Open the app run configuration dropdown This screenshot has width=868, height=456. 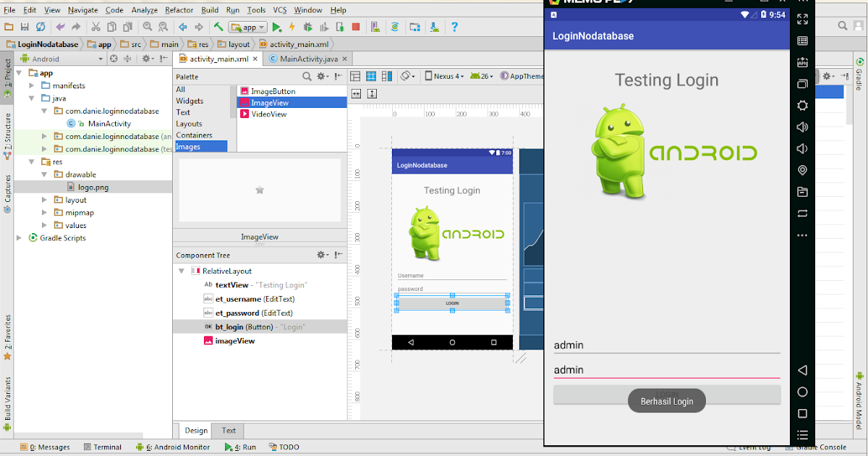point(248,27)
